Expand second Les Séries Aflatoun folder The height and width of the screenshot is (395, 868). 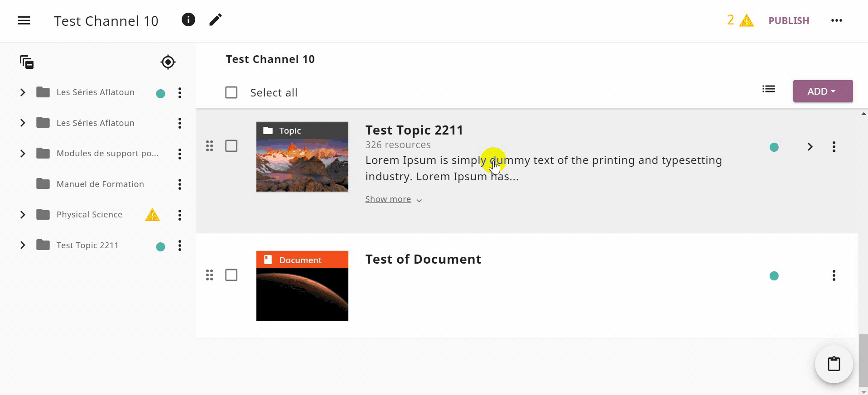click(x=23, y=123)
